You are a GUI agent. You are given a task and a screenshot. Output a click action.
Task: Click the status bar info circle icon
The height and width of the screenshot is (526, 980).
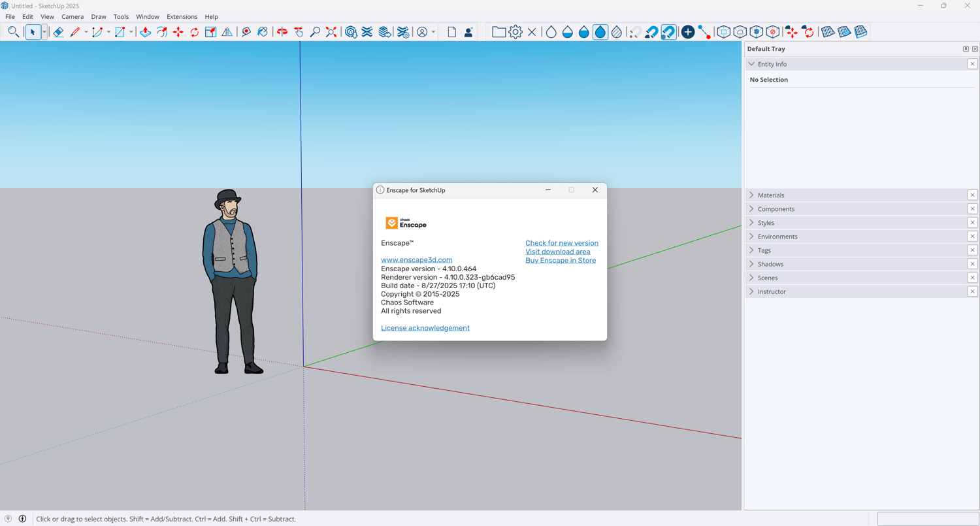(x=22, y=519)
